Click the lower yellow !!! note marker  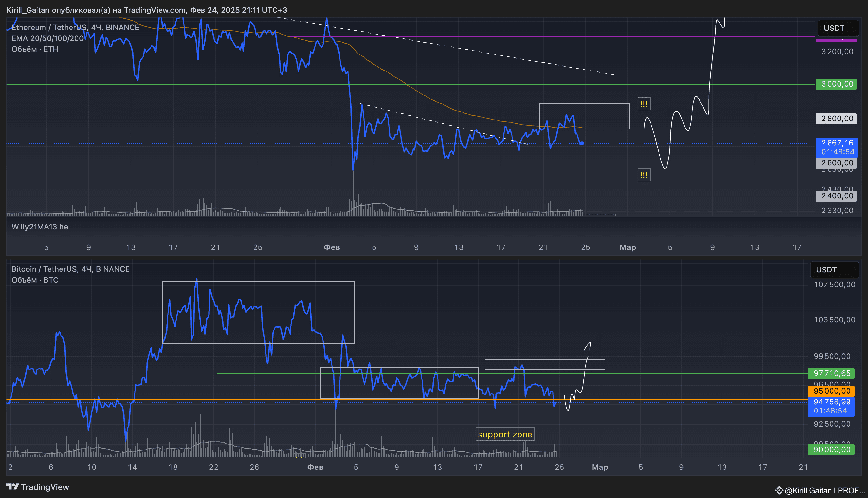(x=644, y=175)
